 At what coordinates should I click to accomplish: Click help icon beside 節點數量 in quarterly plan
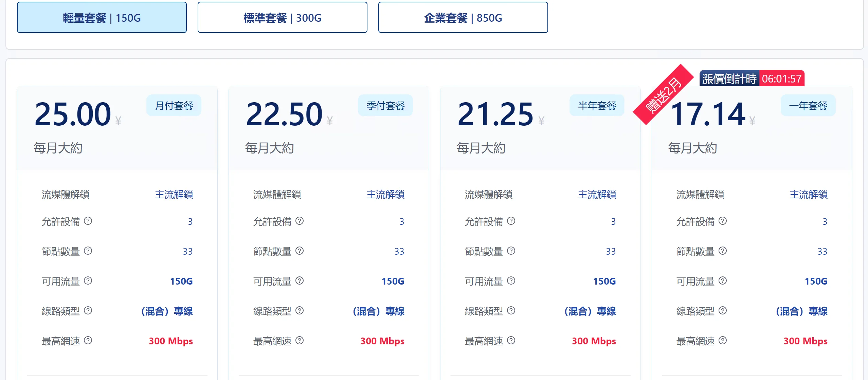(300, 251)
